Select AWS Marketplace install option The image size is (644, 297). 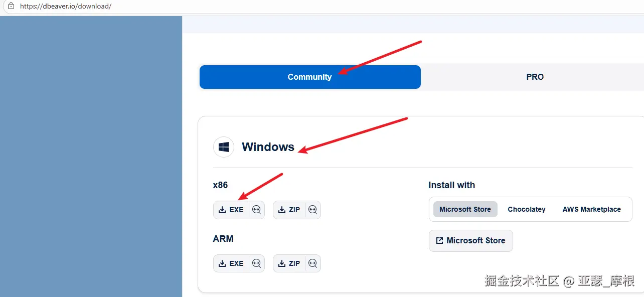tap(592, 209)
